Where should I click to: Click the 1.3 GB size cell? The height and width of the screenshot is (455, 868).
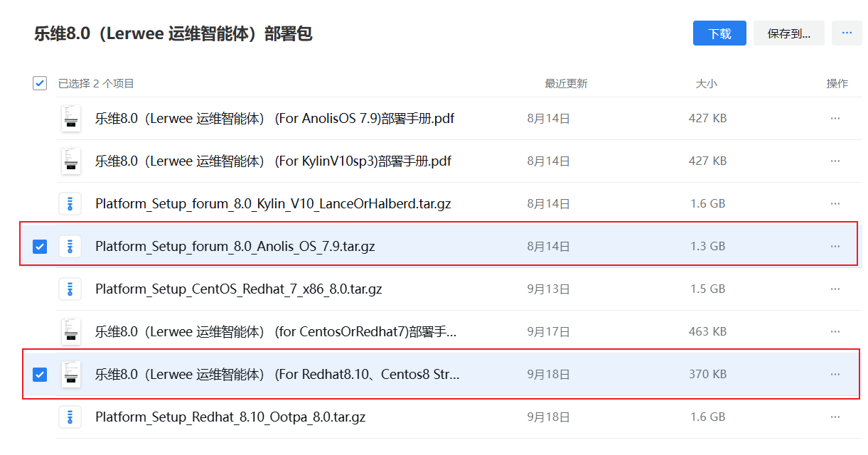coord(707,247)
